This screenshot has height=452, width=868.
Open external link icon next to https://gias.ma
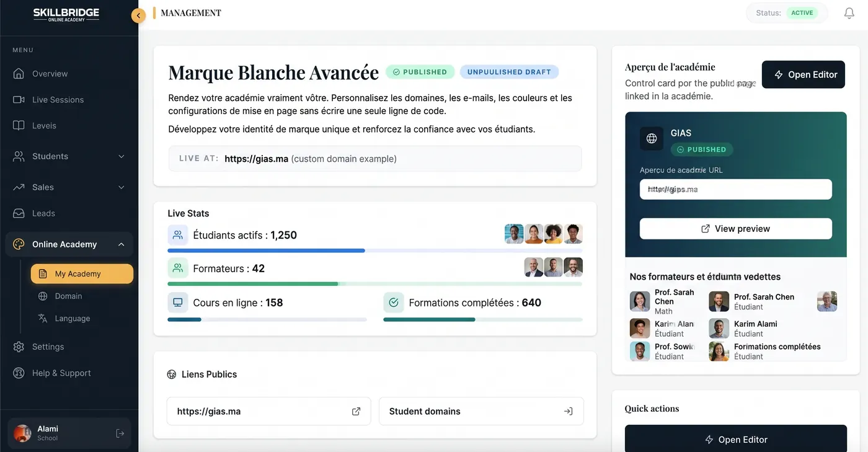356,411
